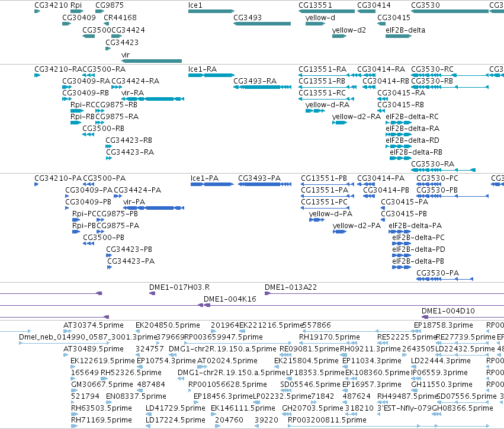Select the yellow-d-PA protein label
The height and width of the screenshot is (429, 504).
click(x=330, y=214)
